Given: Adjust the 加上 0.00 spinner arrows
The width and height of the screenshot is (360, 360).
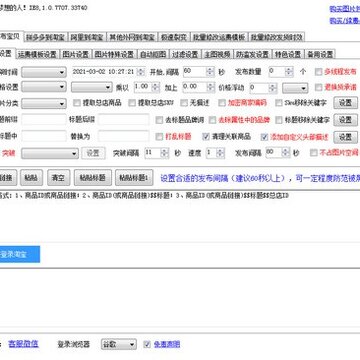Looking at the screenshot, I should [x=210, y=88].
